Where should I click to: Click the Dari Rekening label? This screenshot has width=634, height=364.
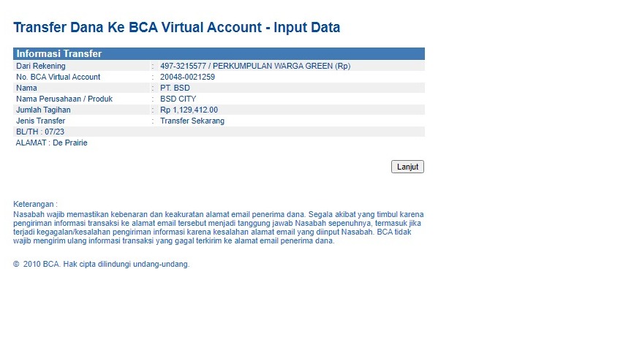[x=40, y=66]
